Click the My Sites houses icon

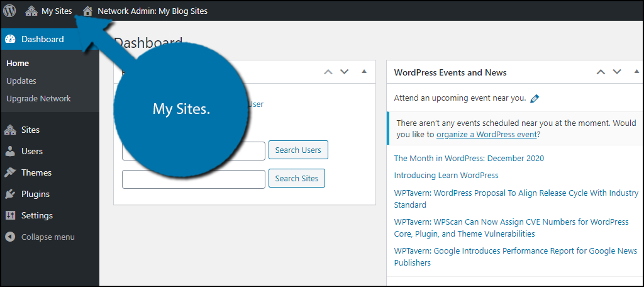(31, 11)
